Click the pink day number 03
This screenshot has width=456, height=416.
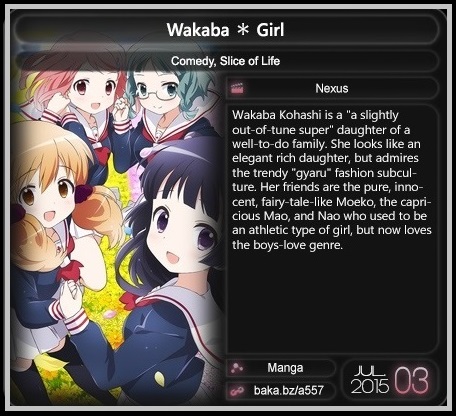(411, 380)
